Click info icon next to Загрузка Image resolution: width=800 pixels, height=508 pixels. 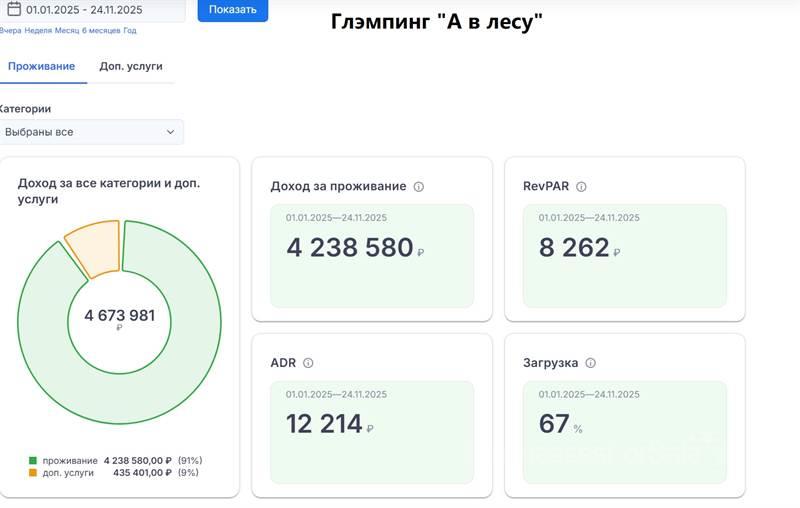click(591, 363)
